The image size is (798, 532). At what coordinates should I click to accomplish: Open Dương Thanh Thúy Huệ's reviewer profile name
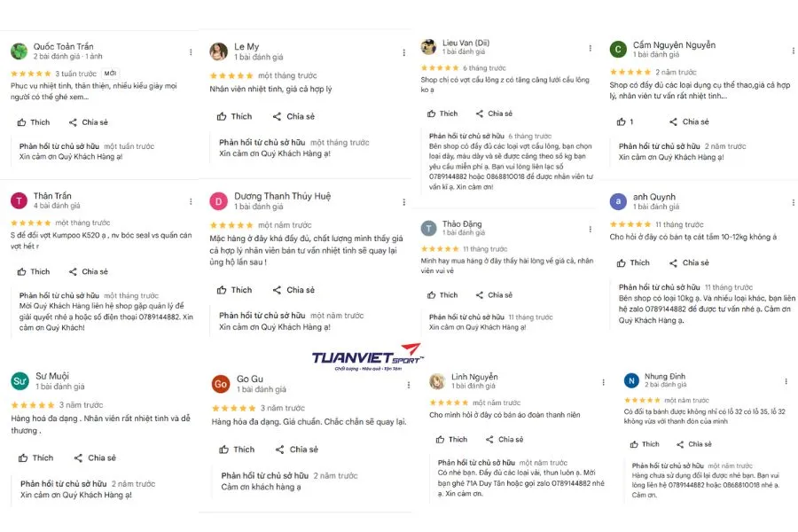tap(282, 197)
